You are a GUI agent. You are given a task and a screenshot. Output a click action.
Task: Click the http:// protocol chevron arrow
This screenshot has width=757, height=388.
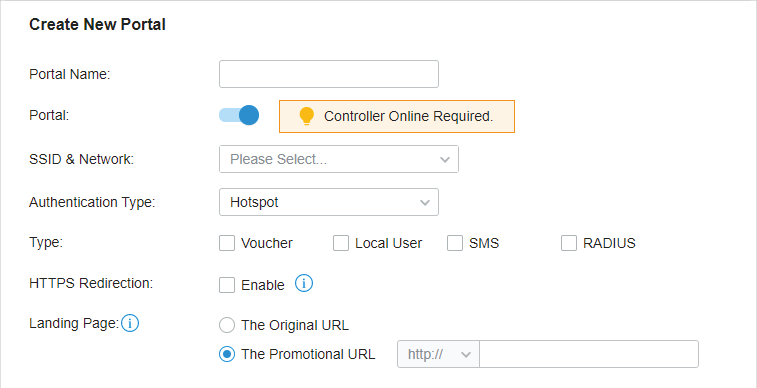click(466, 355)
